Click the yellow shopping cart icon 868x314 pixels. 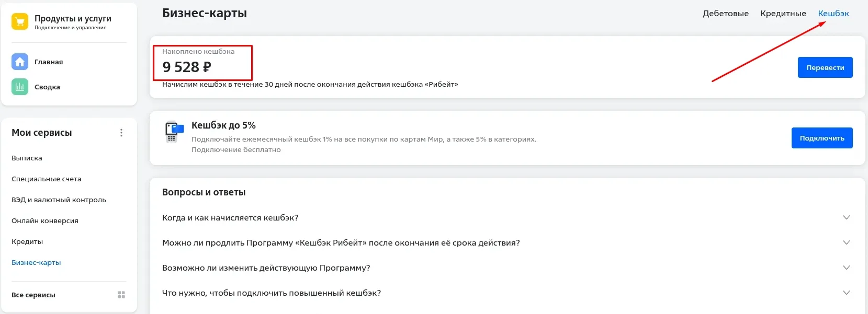pos(20,21)
